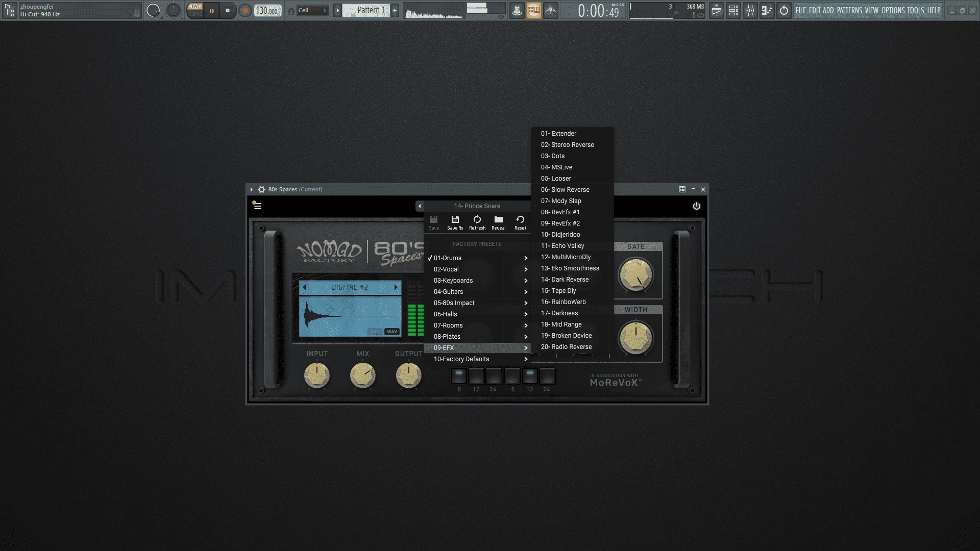Open the channel rack icon
Screen dimensions: 980x551
[x=733, y=10]
